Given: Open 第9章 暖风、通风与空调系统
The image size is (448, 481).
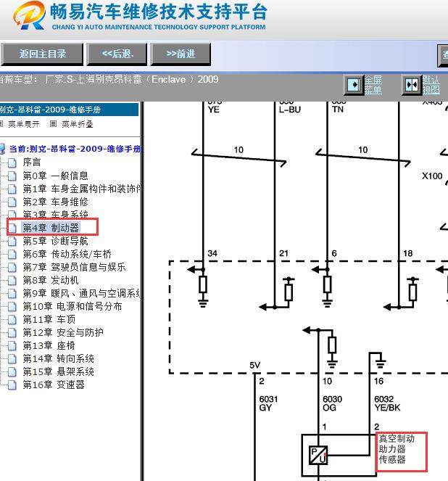Looking at the screenshot, I should pos(81,294).
